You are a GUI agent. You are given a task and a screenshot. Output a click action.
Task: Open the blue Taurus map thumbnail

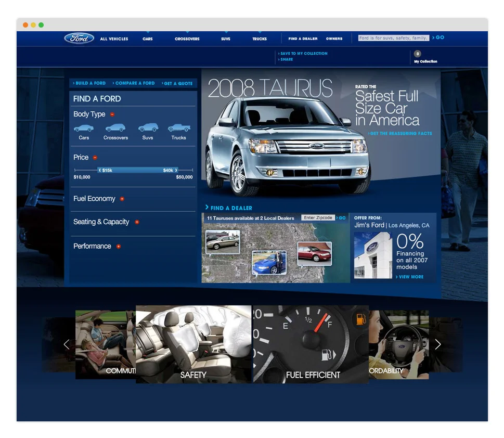click(x=269, y=262)
